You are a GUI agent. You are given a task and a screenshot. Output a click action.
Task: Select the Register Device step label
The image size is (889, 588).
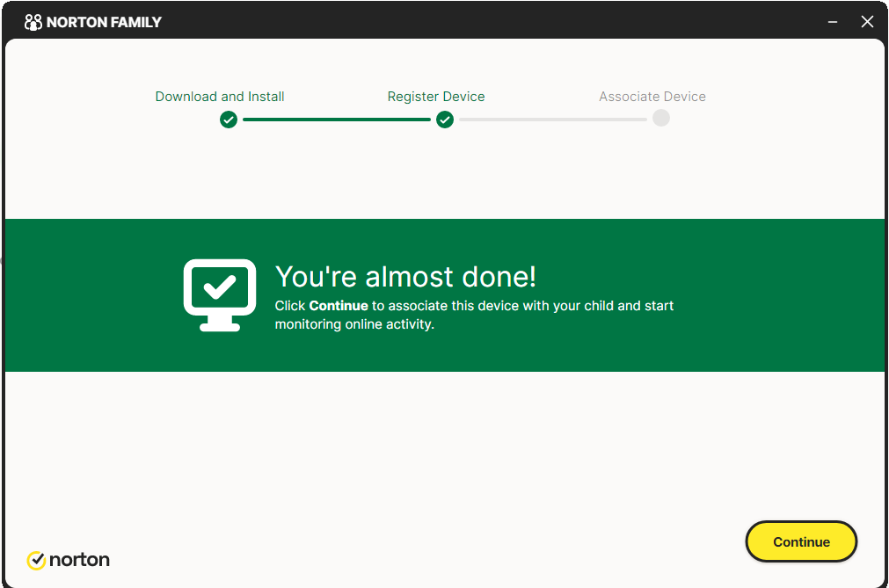[x=436, y=97]
